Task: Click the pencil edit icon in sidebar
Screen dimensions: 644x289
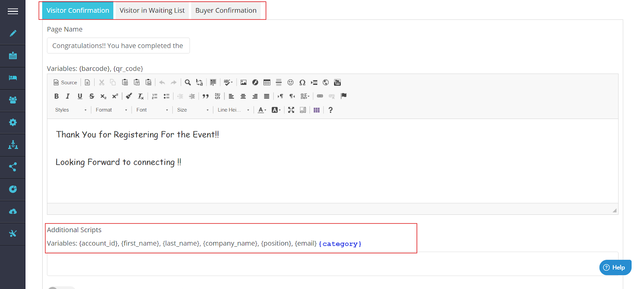Action: tap(13, 33)
